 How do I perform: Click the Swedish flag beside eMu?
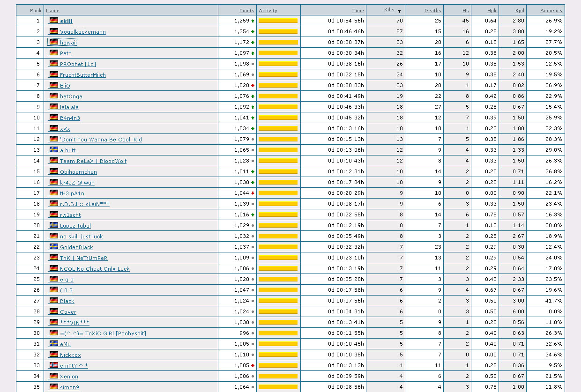[x=54, y=344]
